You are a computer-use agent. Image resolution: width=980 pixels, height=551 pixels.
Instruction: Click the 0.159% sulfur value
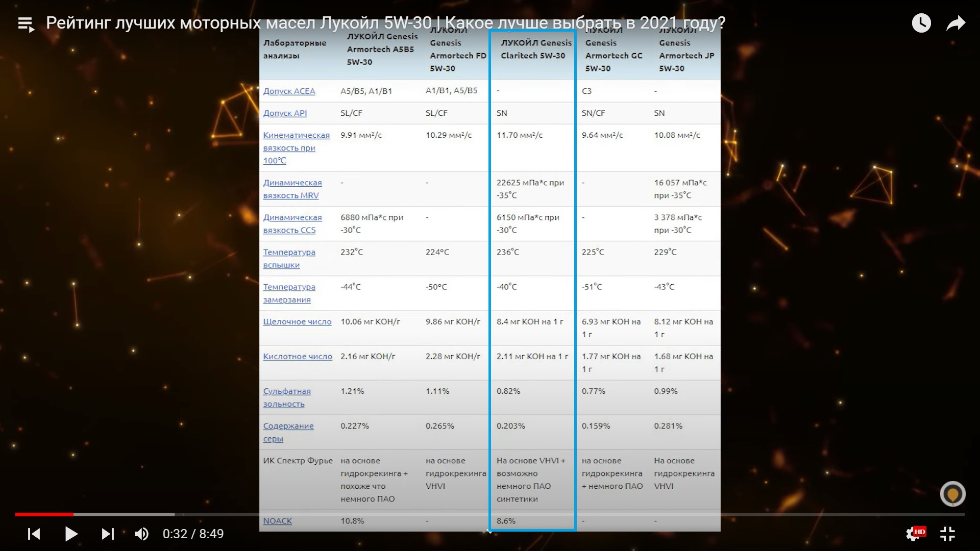[x=596, y=425]
